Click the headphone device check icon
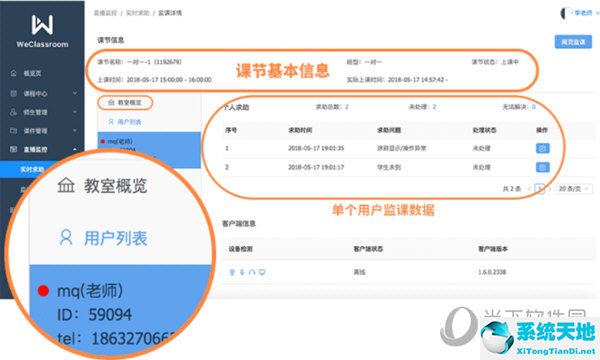600x360 pixels. 252,272
